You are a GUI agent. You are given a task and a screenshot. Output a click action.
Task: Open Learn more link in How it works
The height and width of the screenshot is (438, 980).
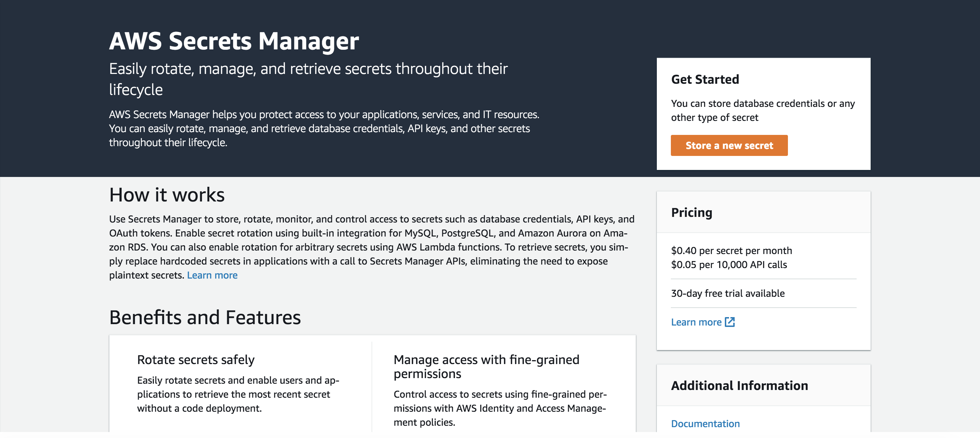click(x=212, y=275)
